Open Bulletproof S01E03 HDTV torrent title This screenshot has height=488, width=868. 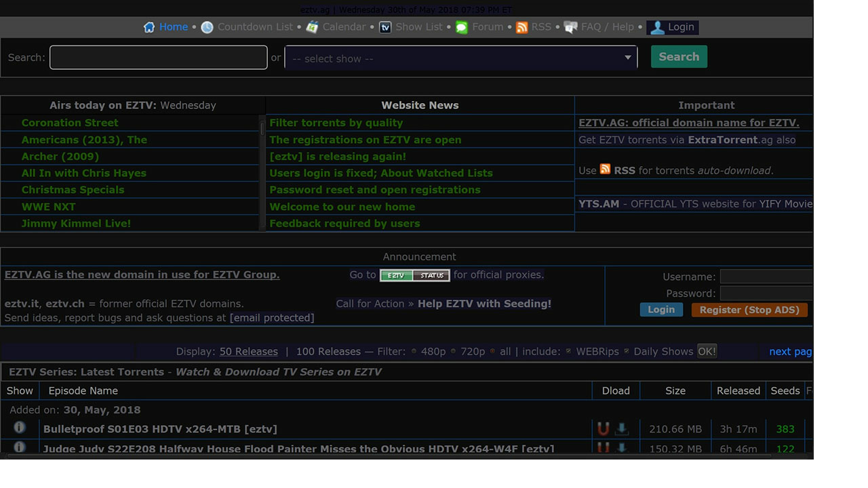pos(160,429)
